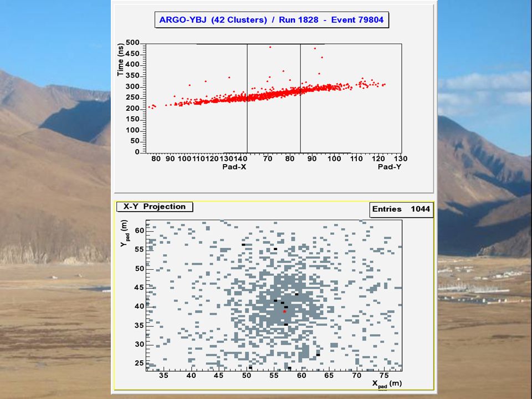Viewport: 532px width, 399px height.
Task: Click the Xpad (m) axis label
Action: coord(387,384)
